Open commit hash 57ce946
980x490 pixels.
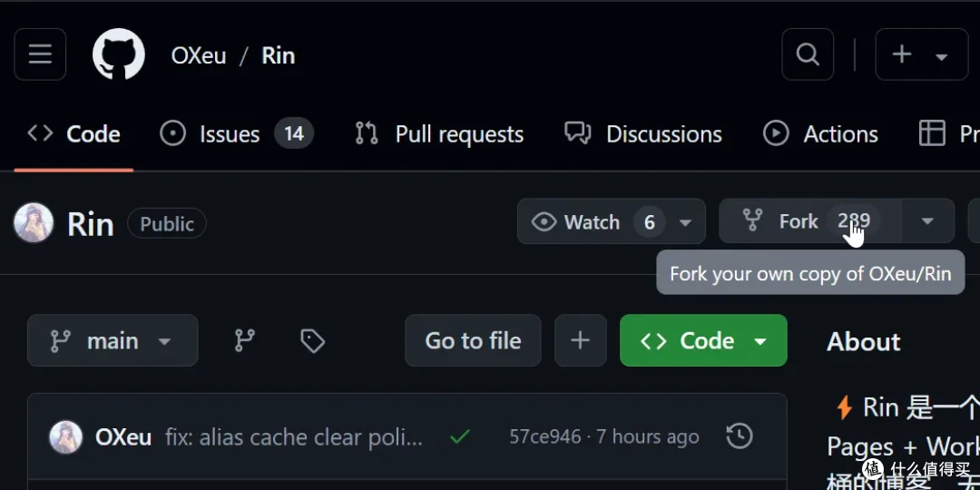pos(544,436)
